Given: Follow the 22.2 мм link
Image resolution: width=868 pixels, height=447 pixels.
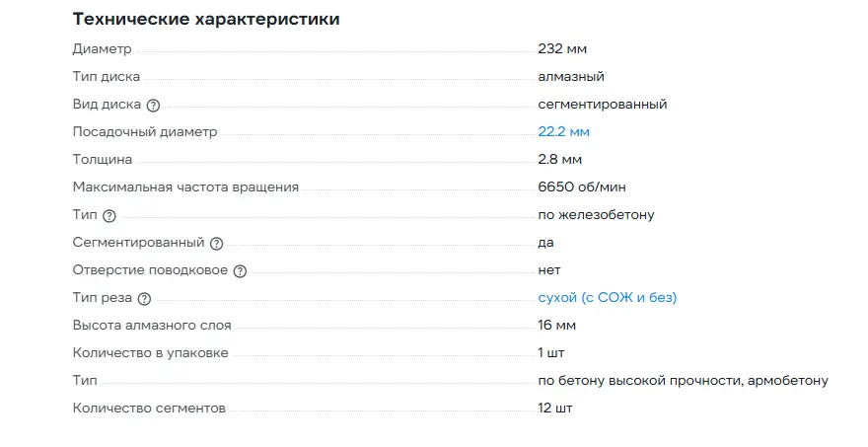Looking at the screenshot, I should pos(563,131).
